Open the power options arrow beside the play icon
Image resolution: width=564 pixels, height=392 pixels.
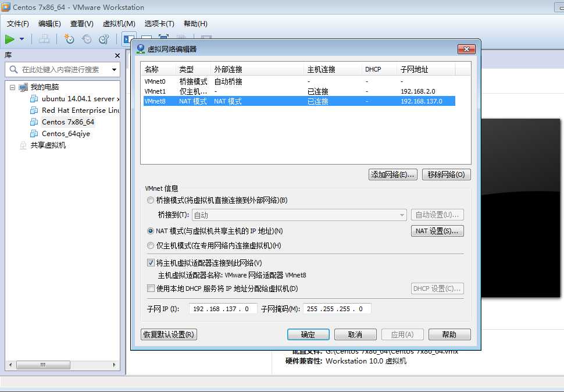coord(22,39)
